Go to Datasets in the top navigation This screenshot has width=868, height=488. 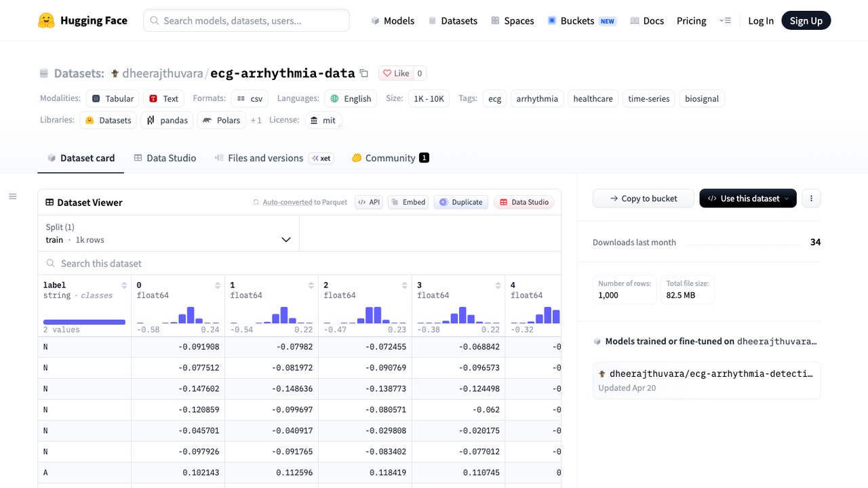[452, 20]
